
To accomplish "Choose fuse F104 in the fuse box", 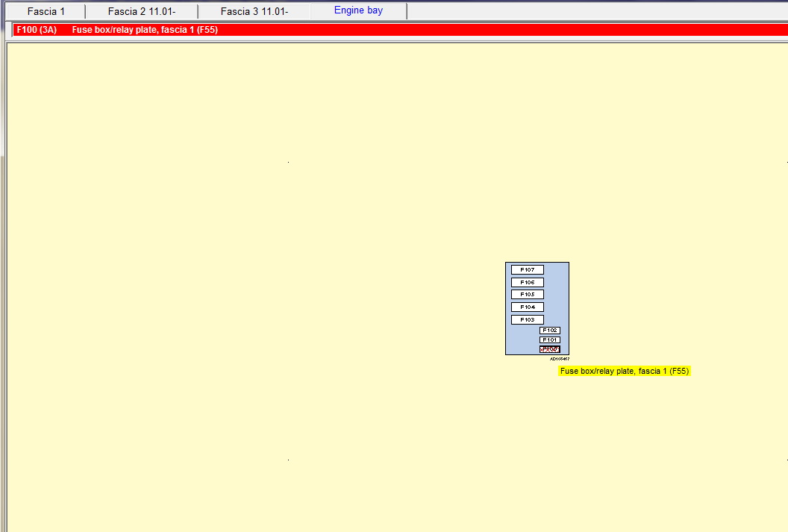I will (527, 307).
